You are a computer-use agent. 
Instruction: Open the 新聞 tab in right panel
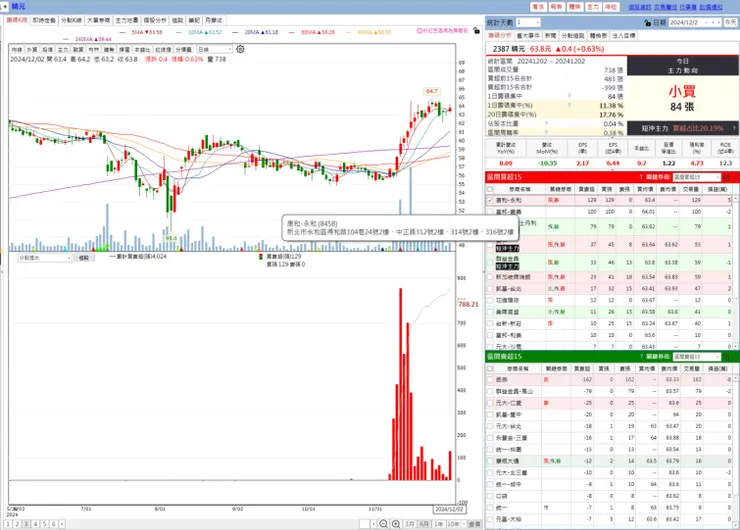tap(550, 35)
